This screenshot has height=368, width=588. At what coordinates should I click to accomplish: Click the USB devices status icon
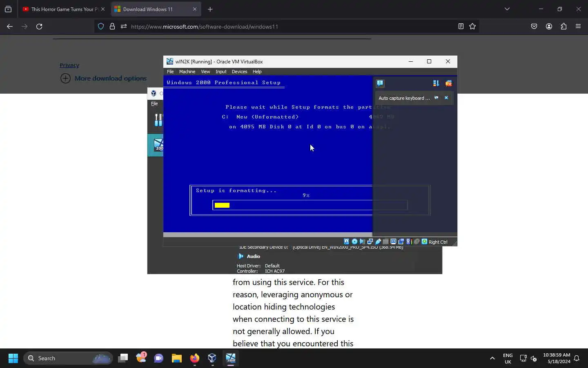[x=378, y=242]
